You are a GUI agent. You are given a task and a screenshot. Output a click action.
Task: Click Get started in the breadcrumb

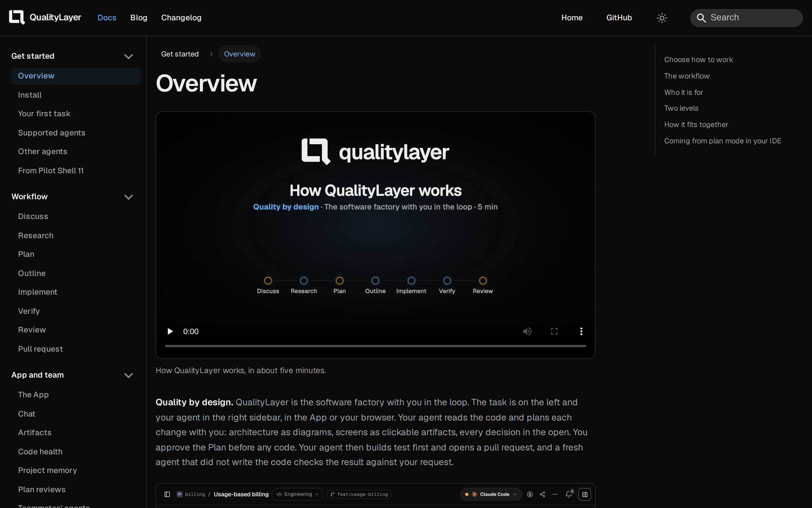click(x=180, y=54)
